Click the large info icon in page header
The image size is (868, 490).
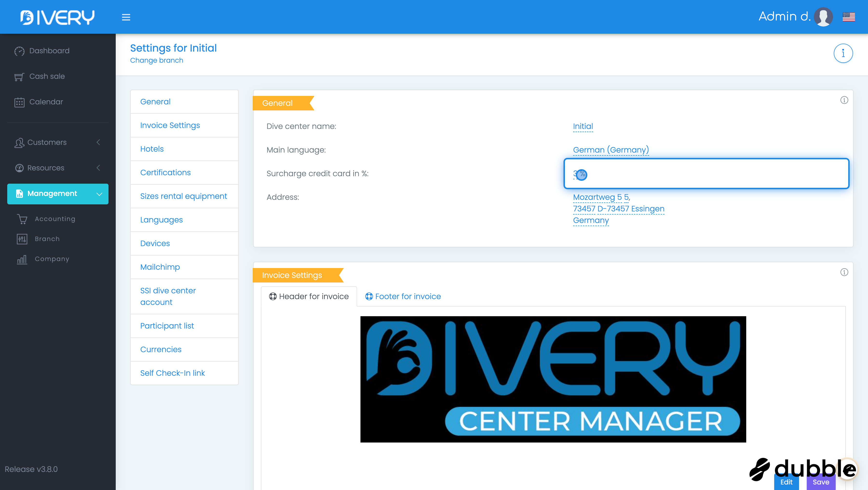point(843,53)
